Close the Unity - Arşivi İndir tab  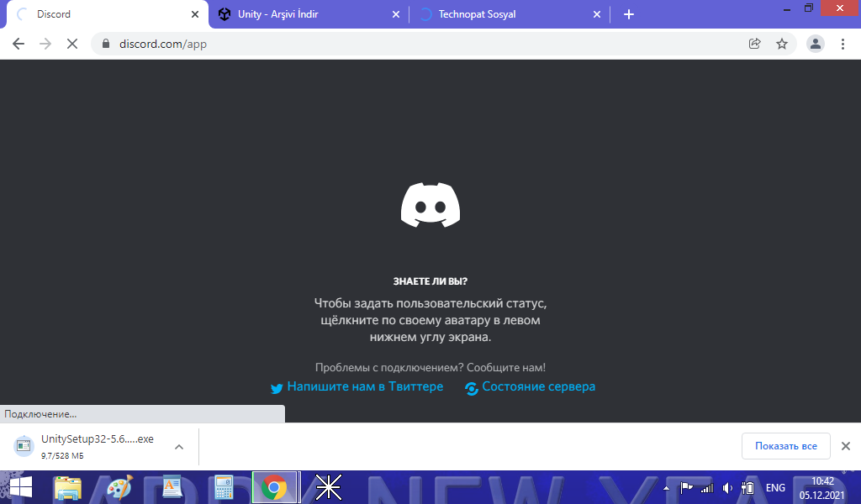(x=396, y=14)
